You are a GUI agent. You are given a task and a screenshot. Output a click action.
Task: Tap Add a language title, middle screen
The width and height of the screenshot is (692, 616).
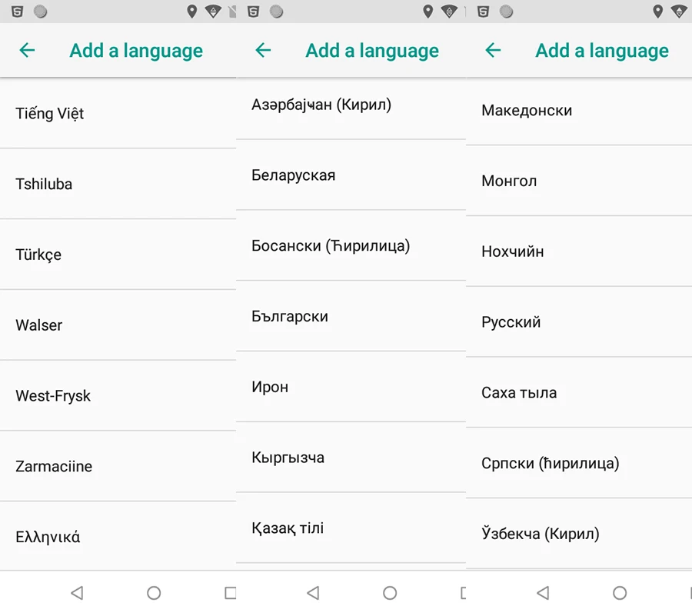point(372,52)
